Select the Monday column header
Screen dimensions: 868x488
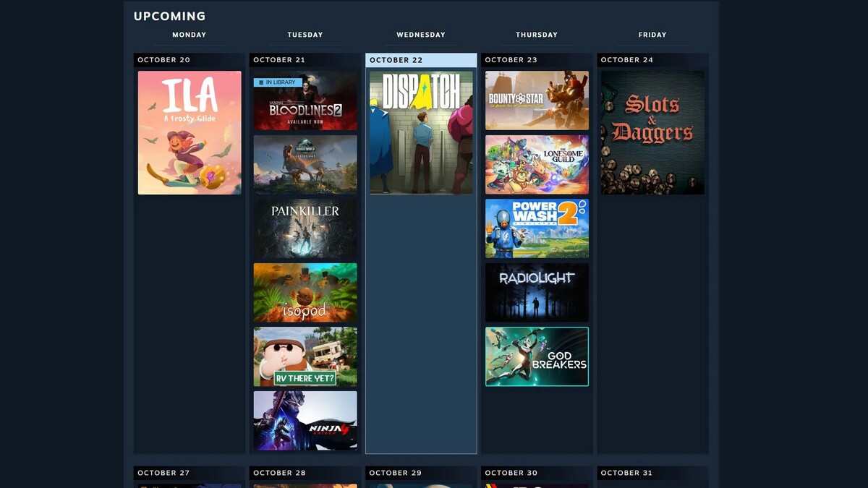pos(189,34)
